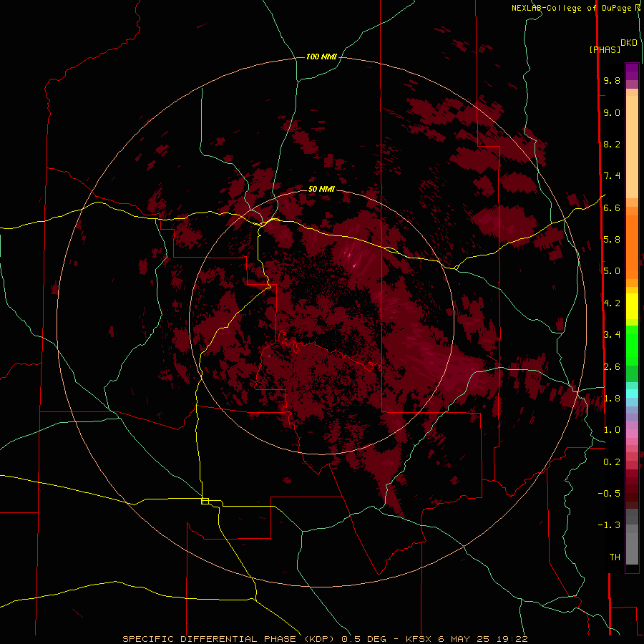Click the 1.0 value on the scale
Viewport: 644px width, 644px height.
tap(612, 430)
